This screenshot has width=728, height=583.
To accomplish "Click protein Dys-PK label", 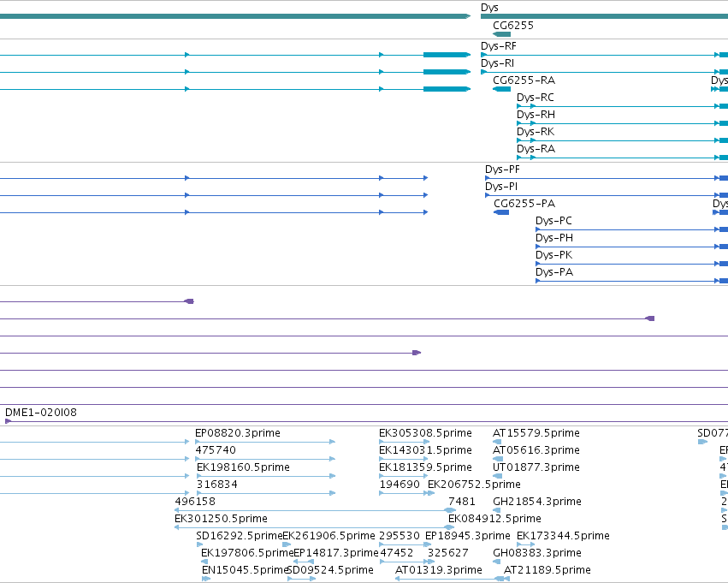I will pyautogui.click(x=553, y=255).
